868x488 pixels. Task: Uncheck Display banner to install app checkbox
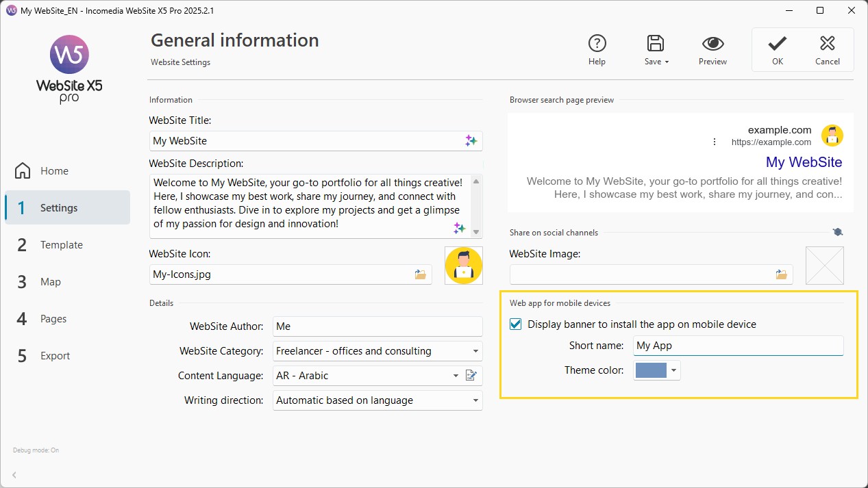coord(516,324)
